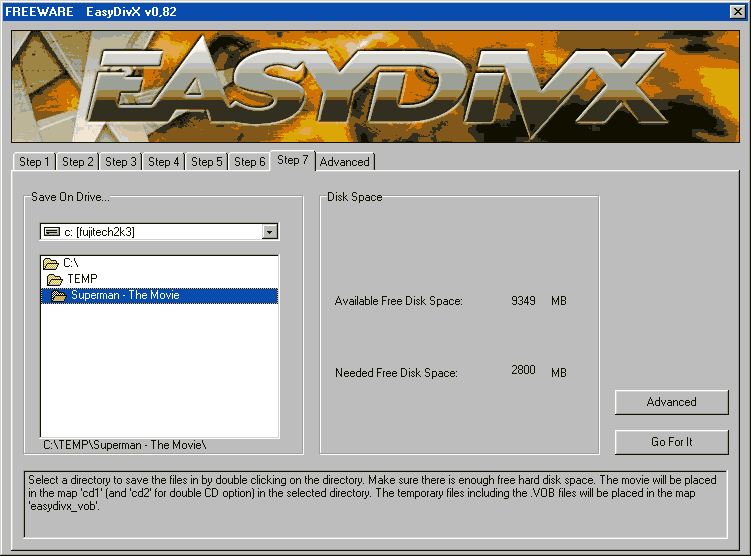Open the Advanced tab
Image resolution: width=751 pixels, height=556 pixels.
[345, 162]
